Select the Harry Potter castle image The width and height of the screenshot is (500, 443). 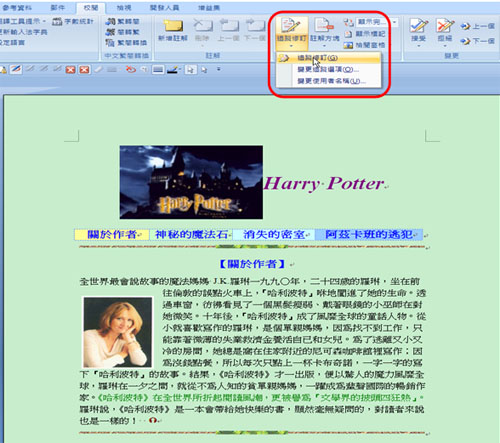coord(191,182)
